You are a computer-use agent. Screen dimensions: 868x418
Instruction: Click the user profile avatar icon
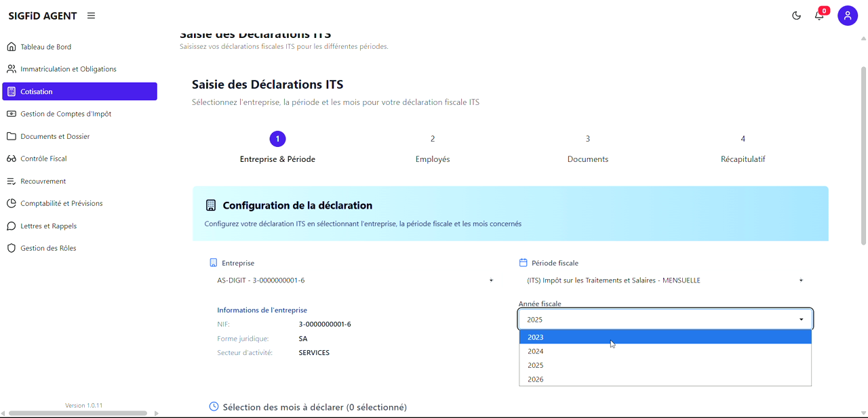[848, 15]
